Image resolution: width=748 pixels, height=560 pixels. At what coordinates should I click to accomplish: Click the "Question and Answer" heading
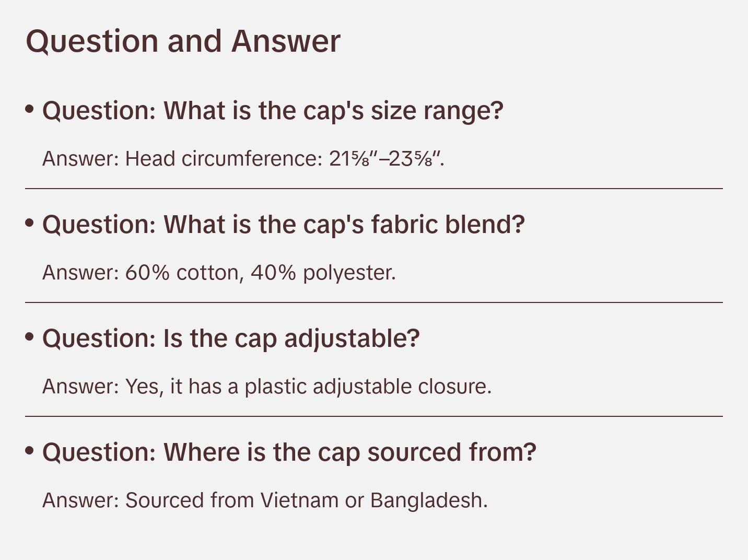coord(183,41)
